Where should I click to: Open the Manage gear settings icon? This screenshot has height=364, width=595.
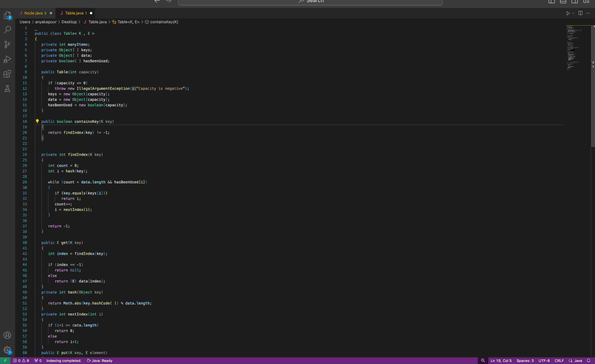[7, 350]
